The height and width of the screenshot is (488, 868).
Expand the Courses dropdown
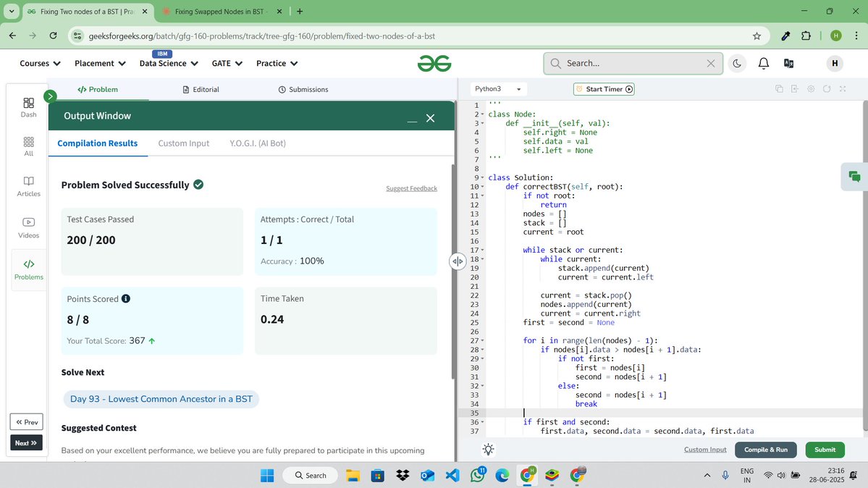tap(40, 63)
